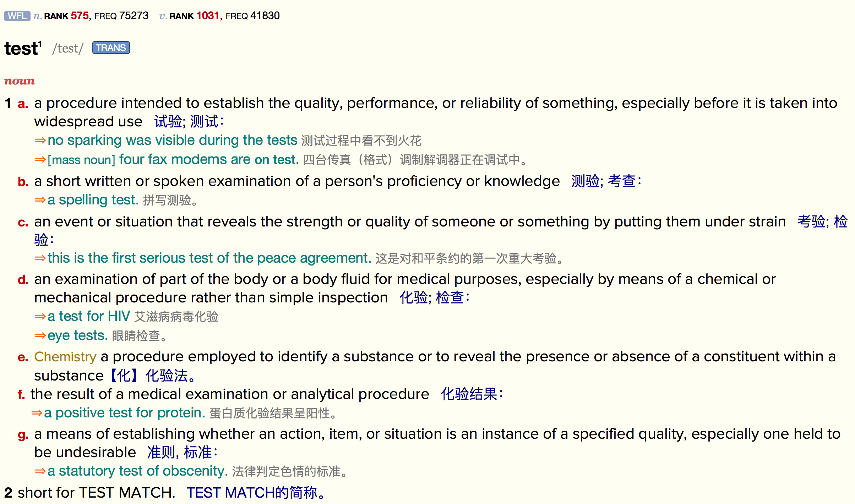855x504 pixels.
Task: Click the TEST MATCH cross-reference text
Action: (x=127, y=493)
